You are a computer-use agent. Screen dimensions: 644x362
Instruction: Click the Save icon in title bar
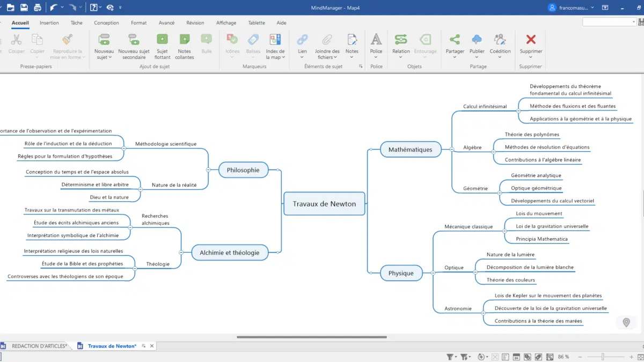(24, 8)
